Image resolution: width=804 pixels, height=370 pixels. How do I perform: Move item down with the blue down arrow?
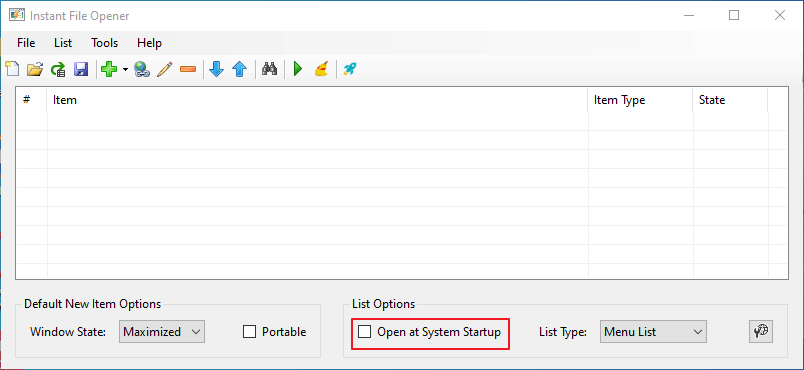pos(217,69)
